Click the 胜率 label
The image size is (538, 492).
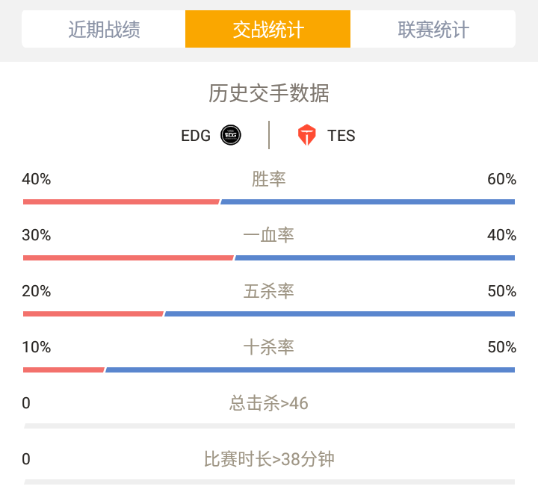pyautogui.click(x=269, y=179)
